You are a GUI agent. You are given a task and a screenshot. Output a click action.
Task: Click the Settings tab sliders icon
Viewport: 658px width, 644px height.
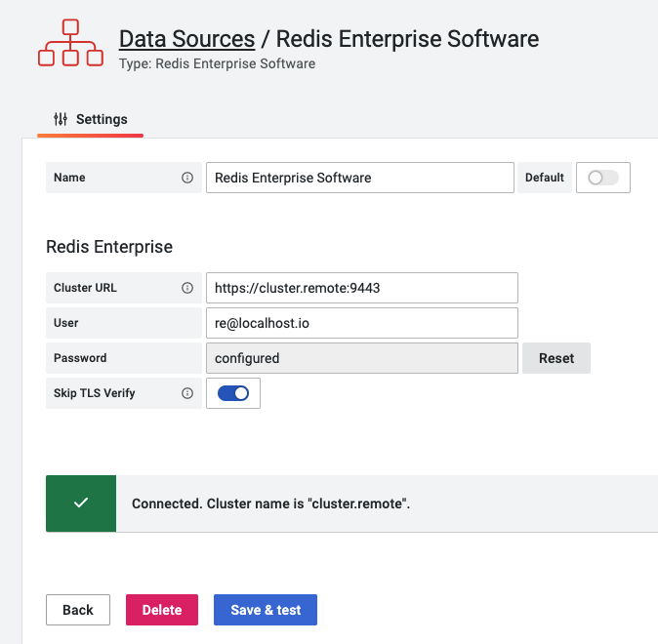61,119
